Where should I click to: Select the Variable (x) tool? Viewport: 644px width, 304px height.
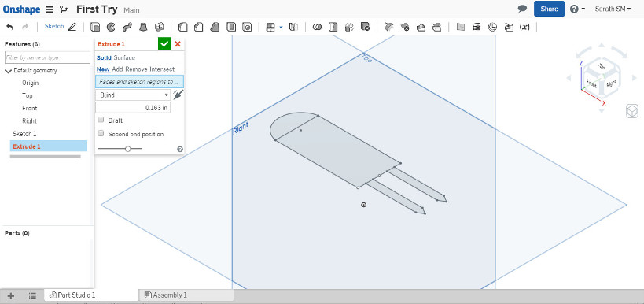(524, 27)
